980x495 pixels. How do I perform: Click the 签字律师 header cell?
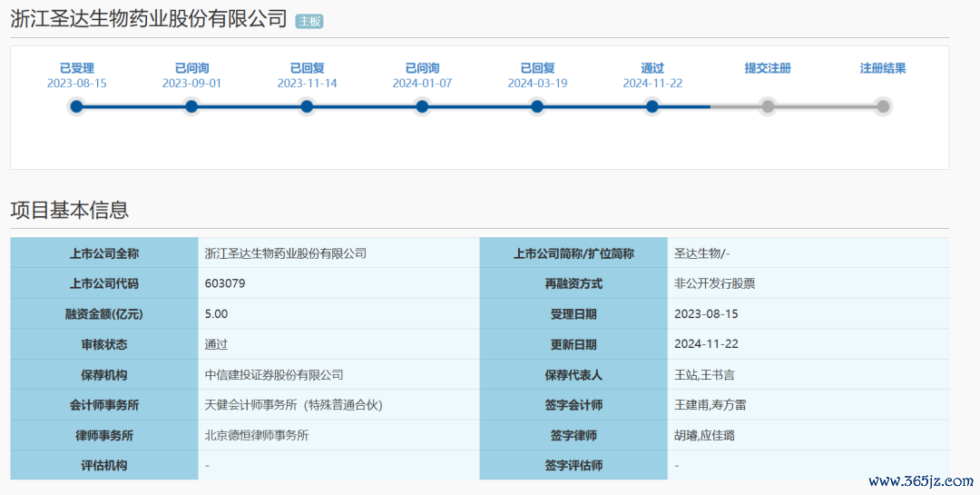pyautogui.click(x=573, y=435)
